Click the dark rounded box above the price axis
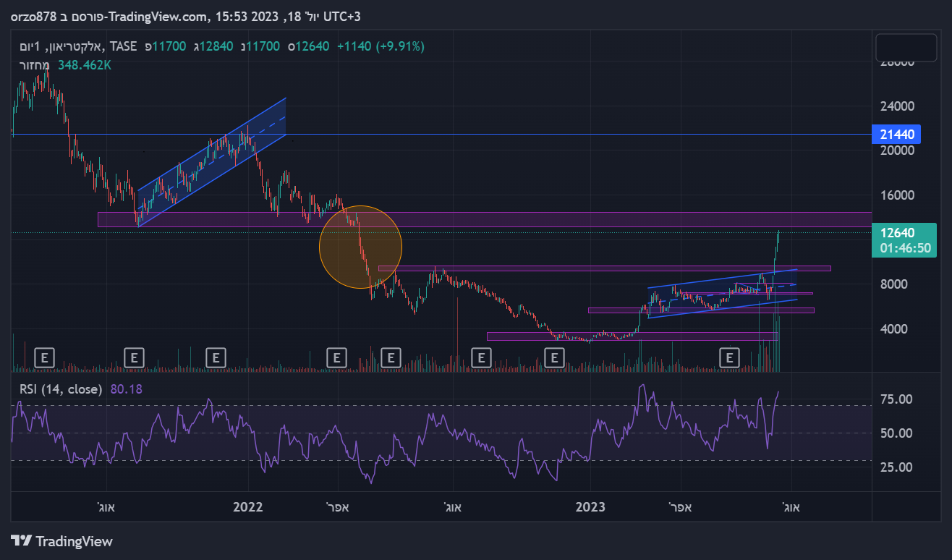This screenshot has width=952, height=560. [906, 48]
